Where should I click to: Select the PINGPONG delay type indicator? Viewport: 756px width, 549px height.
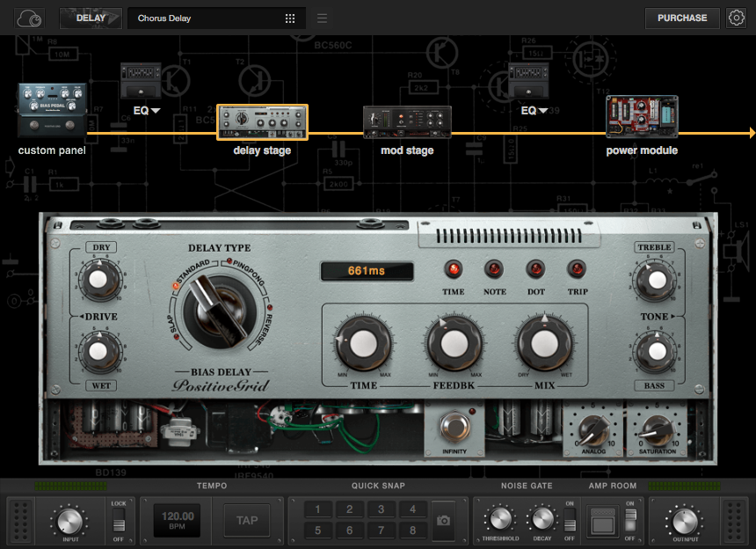coord(229,261)
